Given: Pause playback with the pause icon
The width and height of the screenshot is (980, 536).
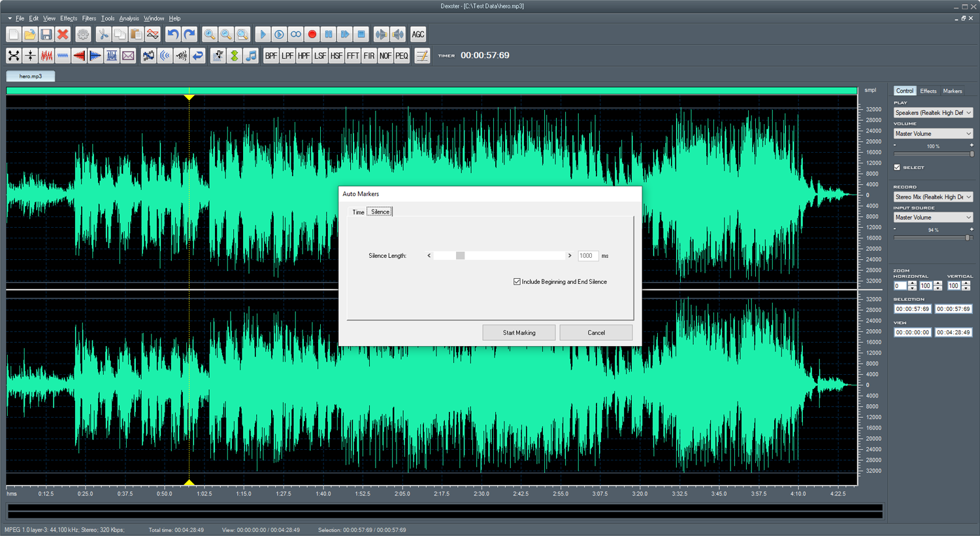Looking at the screenshot, I should [329, 35].
